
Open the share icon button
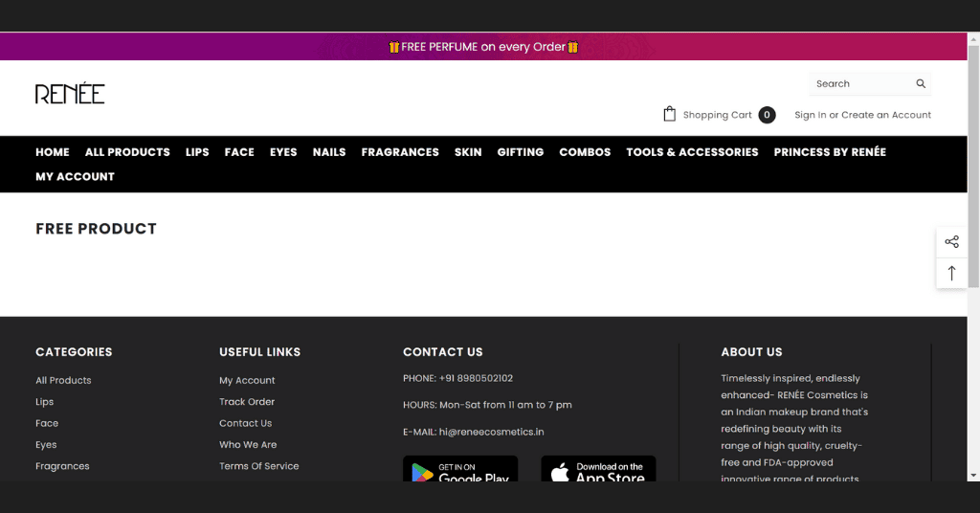pos(951,242)
